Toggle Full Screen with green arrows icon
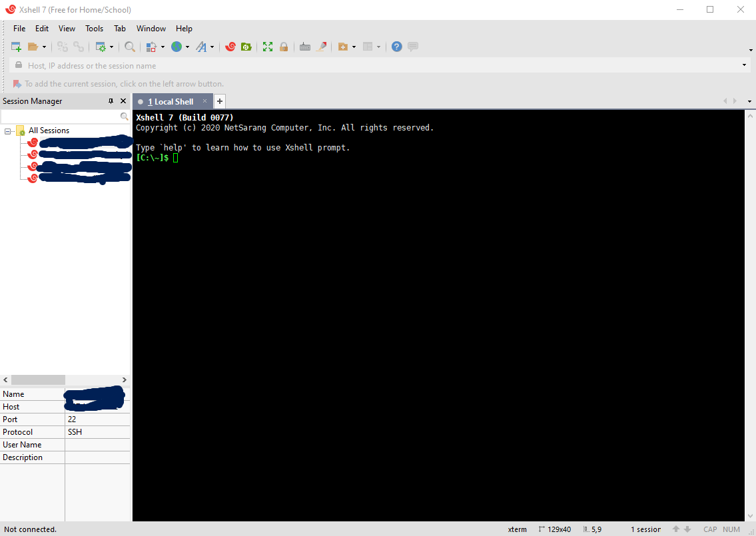This screenshot has height=536, width=756. click(268, 47)
